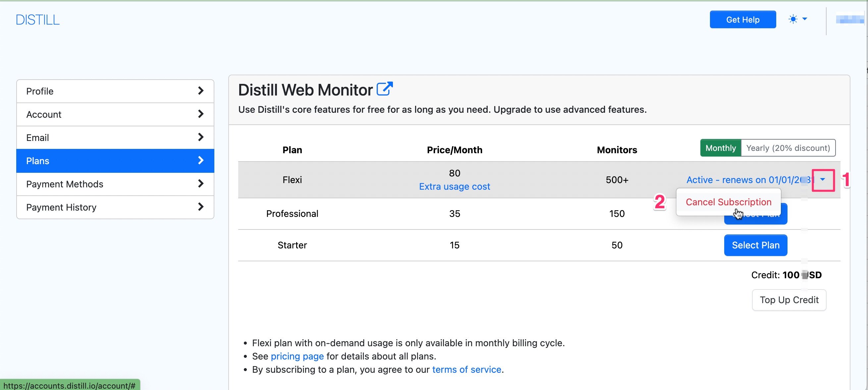Select Plan for the Starter tier
868x390 pixels.
755,245
